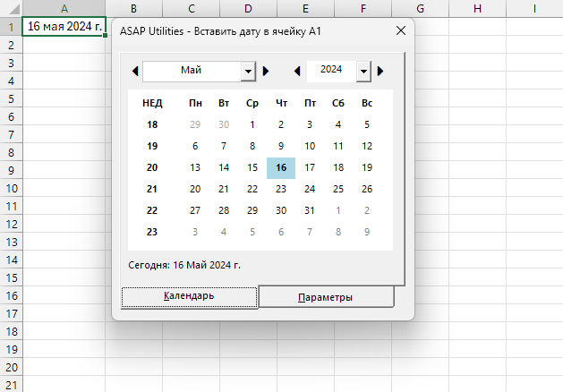Select date 24 in the calendar's Пт column

coord(310,189)
